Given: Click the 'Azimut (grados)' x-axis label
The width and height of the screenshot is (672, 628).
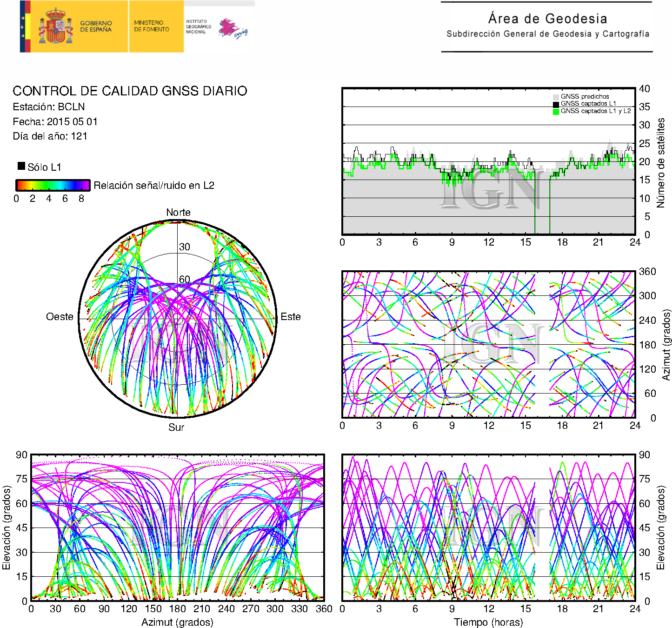Looking at the screenshot, I should pyautogui.click(x=177, y=622).
